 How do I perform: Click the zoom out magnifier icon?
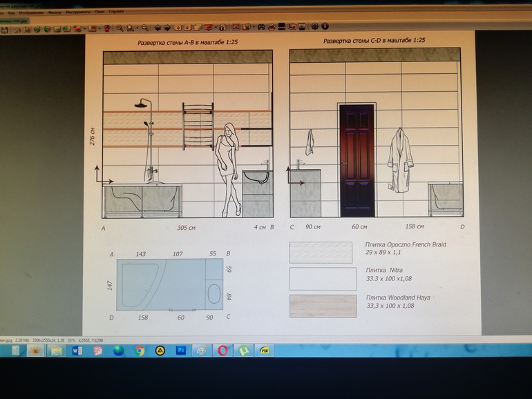coord(145,28)
